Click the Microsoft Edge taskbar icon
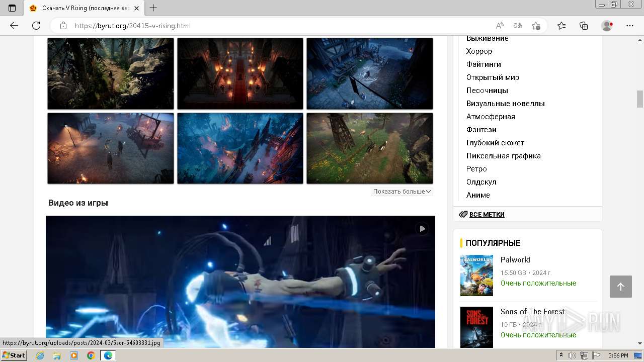 [108, 355]
